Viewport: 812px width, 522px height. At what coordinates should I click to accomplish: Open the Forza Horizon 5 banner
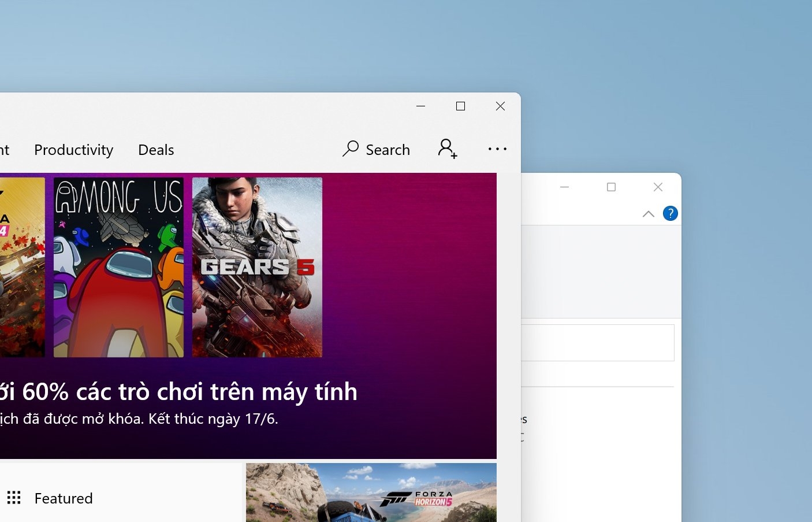tap(371, 493)
